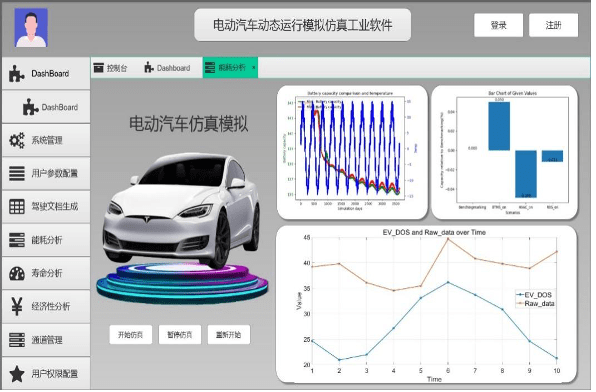Open the nested DashBoard submenu item
The width and height of the screenshot is (596, 392).
pos(46,107)
